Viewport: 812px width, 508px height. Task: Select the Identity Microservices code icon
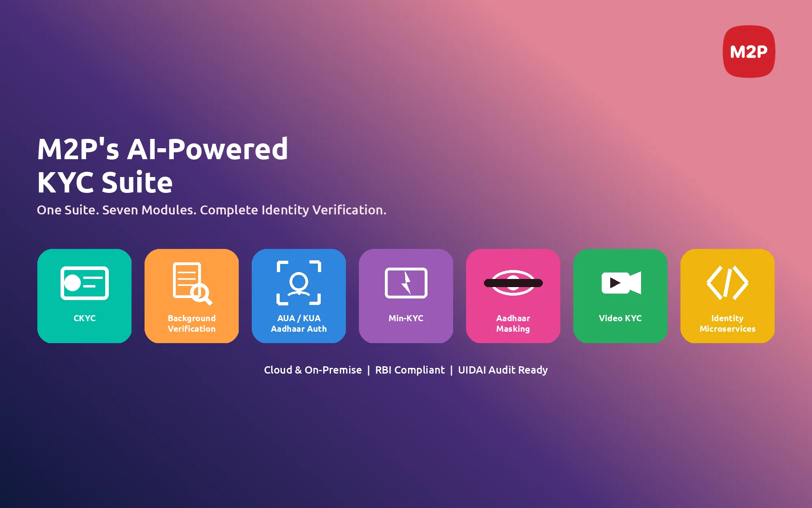point(728,283)
